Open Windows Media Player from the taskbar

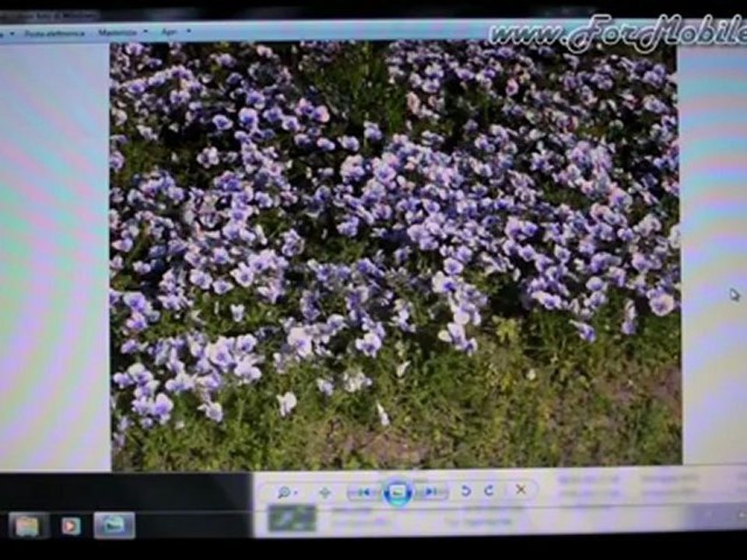pyautogui.click(x=71, y=526)
